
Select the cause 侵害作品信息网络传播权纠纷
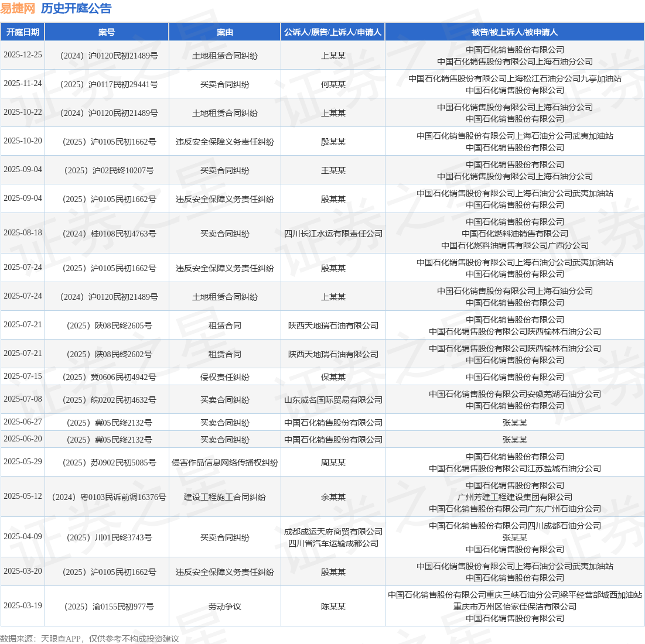[x=224, y=463]
